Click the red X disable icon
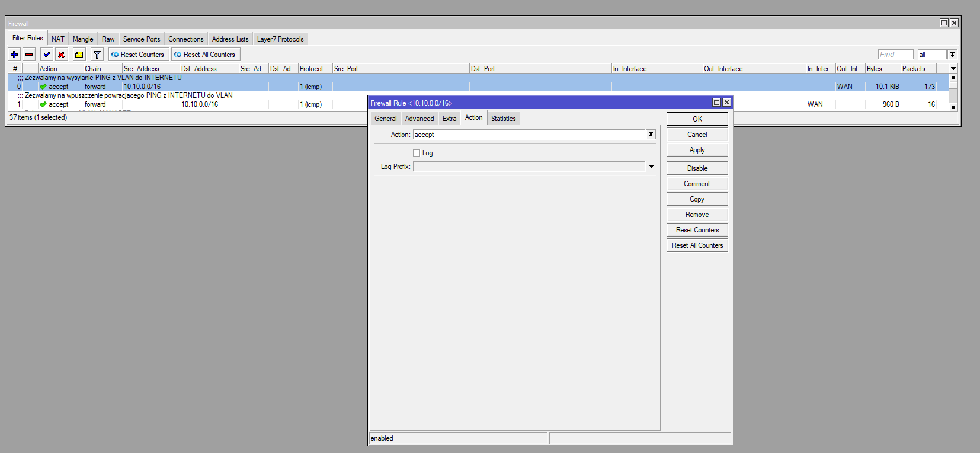This screenshot has height=453, width=980. (x=61, y=55)
